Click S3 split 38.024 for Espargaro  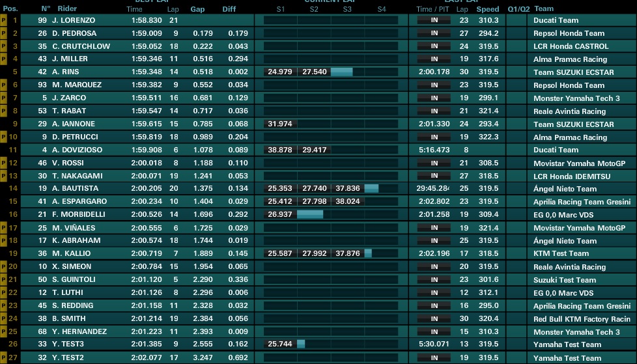pos(348,201)
